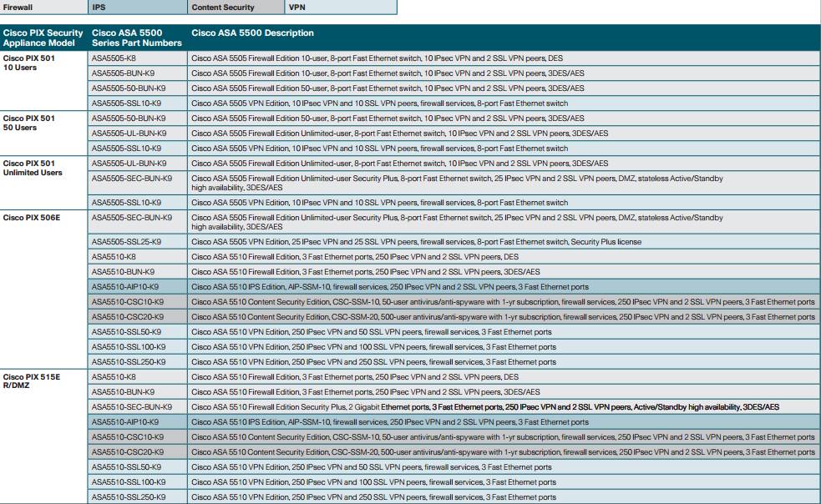This screenshot has width=821, height=504.
Task: Click the ASA5510-AIP10-K9 part number
Action: pos(127,287)
